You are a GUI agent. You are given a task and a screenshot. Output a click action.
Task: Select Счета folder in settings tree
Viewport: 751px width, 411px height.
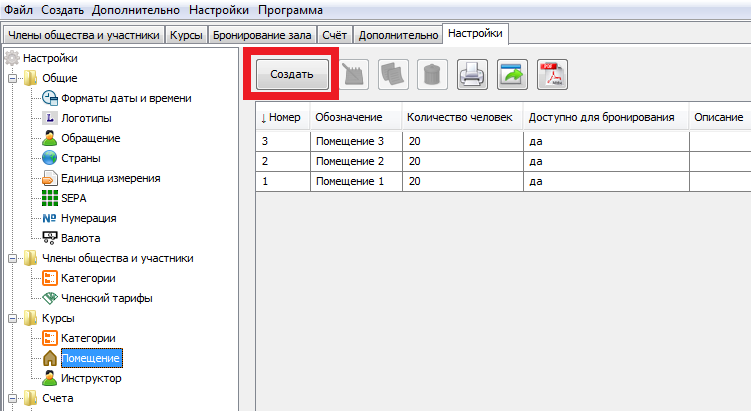pos(57,398)
